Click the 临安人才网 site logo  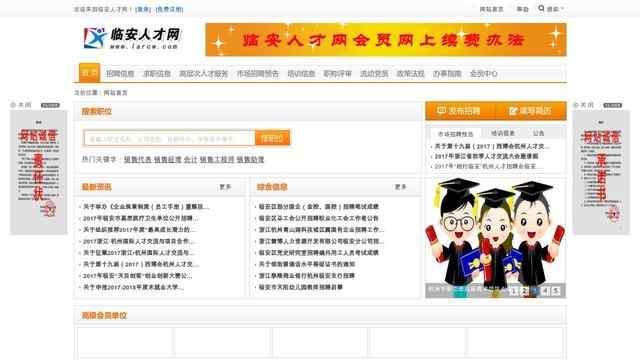pyautogui.click(x=132, y=38)
